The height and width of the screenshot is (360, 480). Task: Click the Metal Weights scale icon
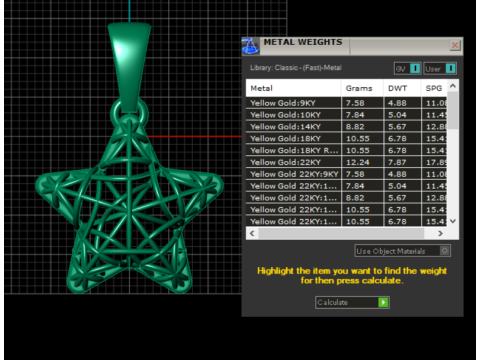[x=250, y=46]
